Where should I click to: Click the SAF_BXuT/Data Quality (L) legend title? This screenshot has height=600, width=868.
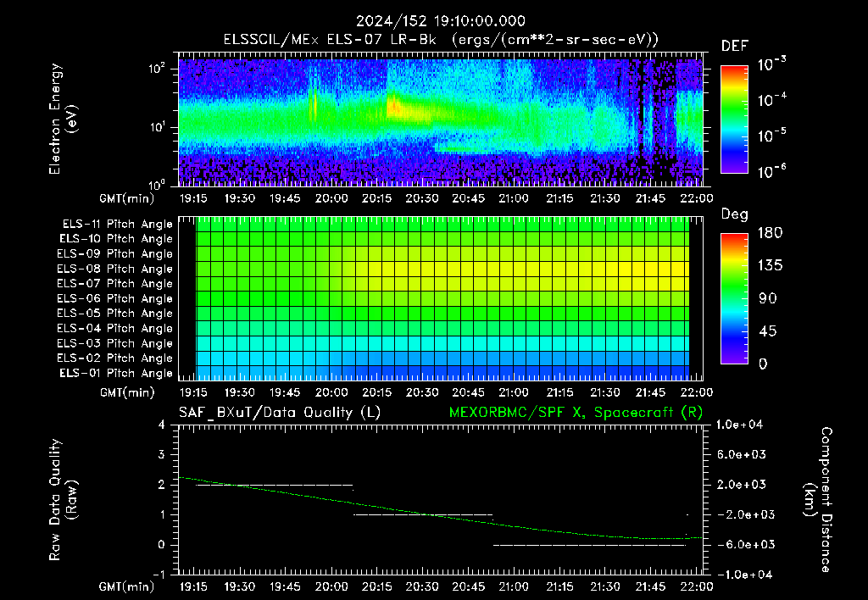280,413
